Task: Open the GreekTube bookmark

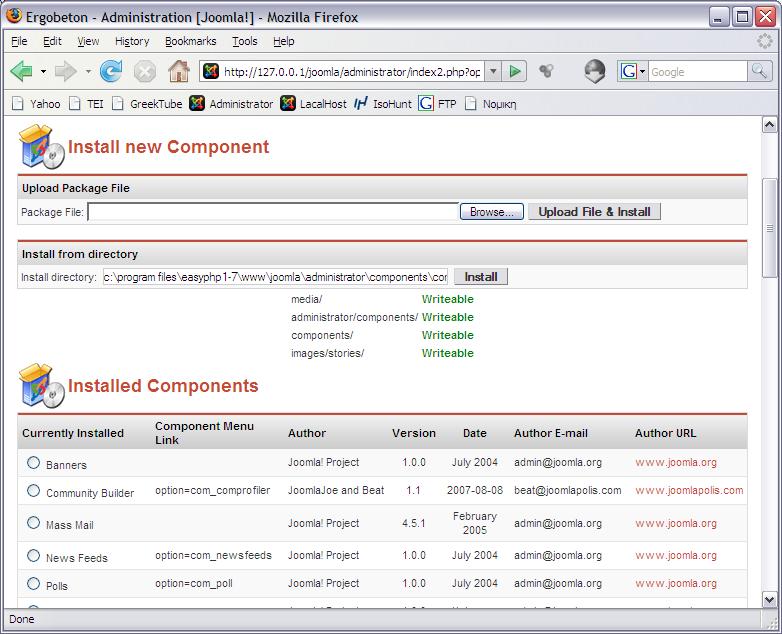Action: pyautogui.click(x=147, y=104)
